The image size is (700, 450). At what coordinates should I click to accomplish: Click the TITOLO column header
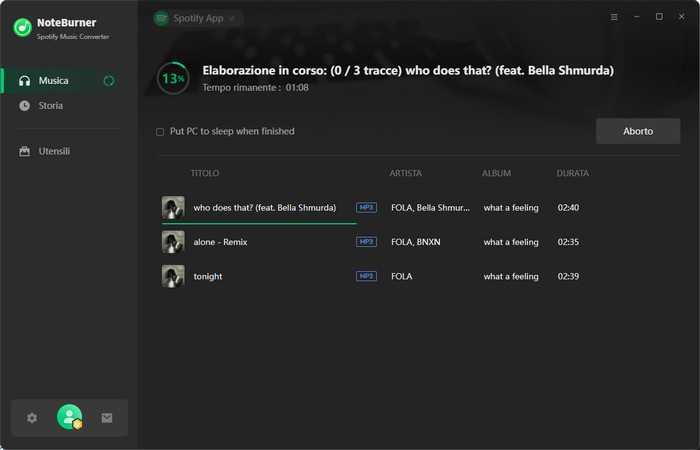click(x=205, y=173)
